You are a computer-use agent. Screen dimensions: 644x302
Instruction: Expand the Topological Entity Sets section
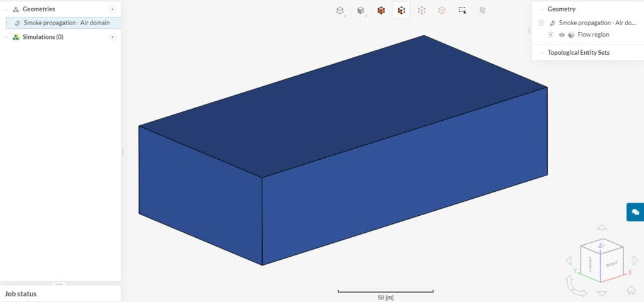541,53
